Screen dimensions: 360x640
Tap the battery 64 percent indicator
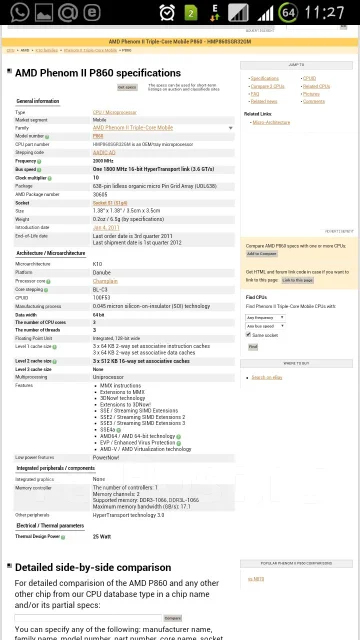pyautogui.click(x=287, y=13)
